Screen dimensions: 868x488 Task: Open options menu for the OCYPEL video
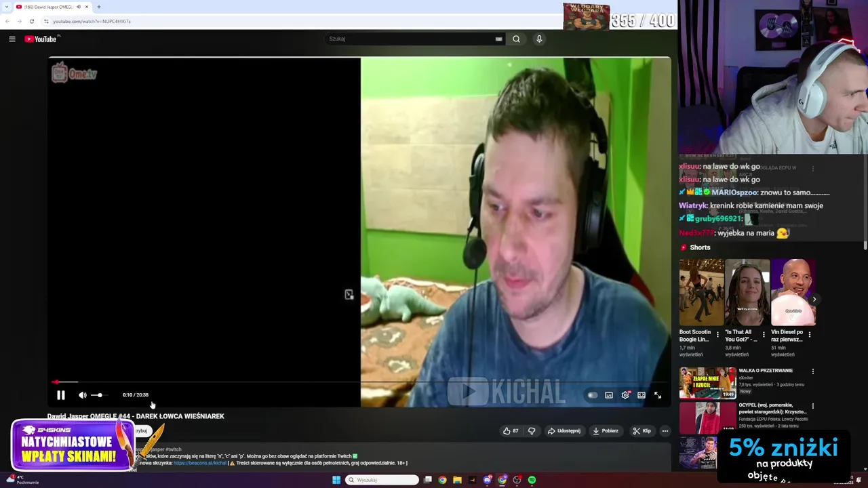tap(813, 407)
